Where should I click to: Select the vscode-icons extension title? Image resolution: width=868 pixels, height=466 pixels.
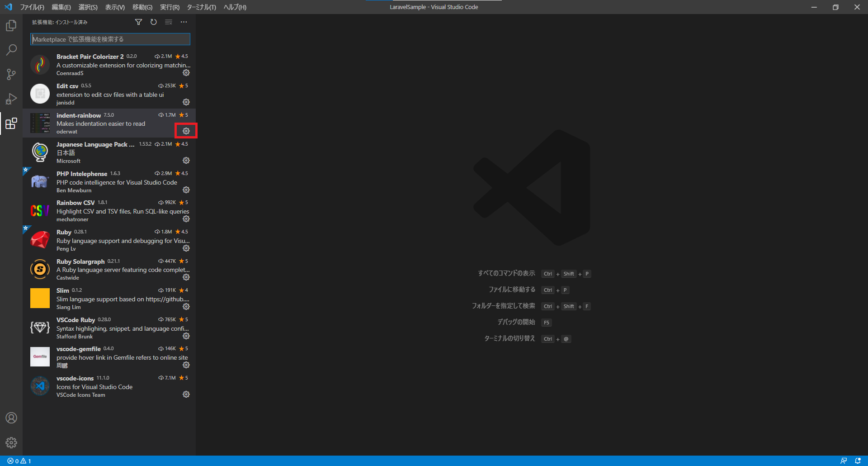pos(75,378)
